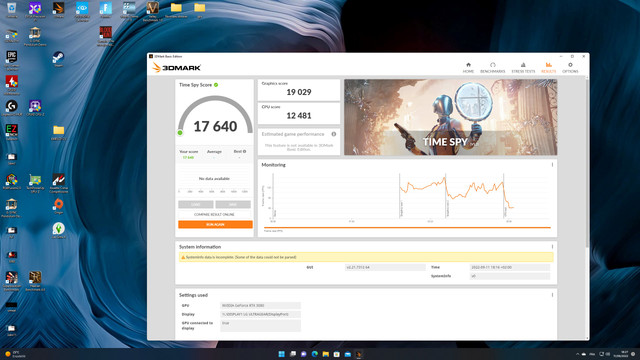Open the Monitoring panel three-dot menu
640x360 pixels.
(552, 165)
